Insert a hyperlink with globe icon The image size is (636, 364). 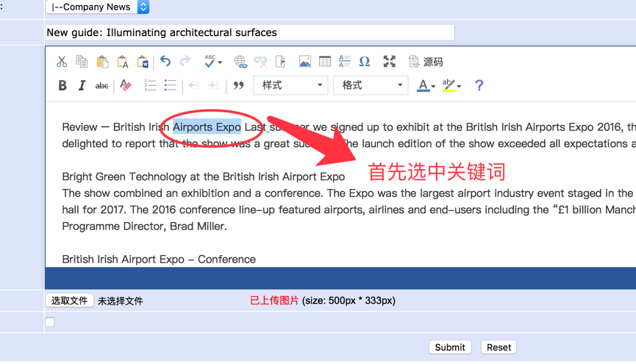(x=240, y=62)
